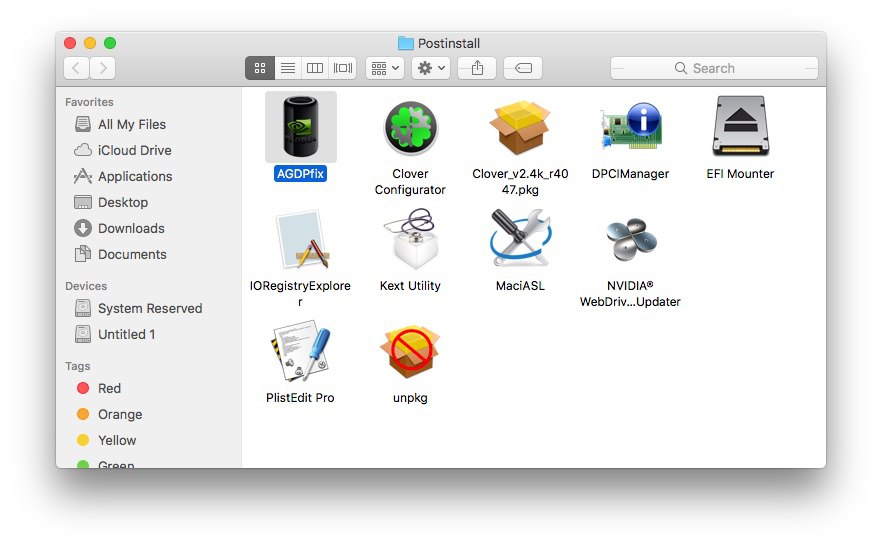Switch to icon view
882x548 pixels.
tap(260, 68)
